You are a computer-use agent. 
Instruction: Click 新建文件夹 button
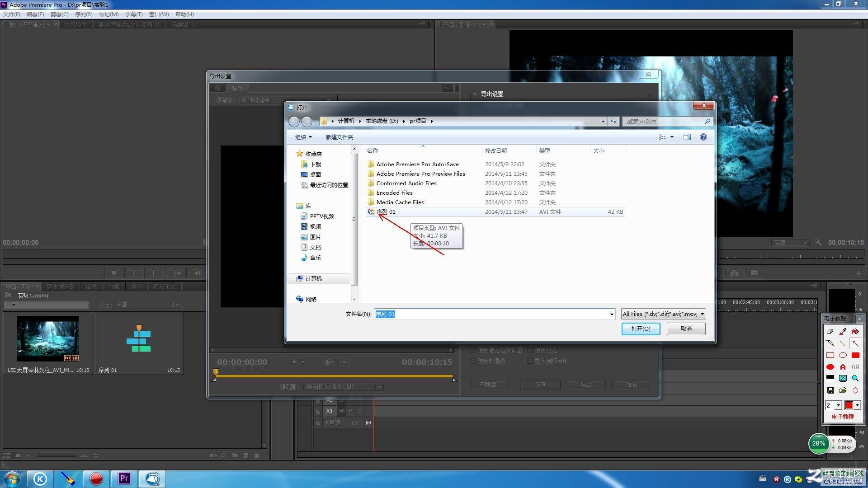(339, 137)
